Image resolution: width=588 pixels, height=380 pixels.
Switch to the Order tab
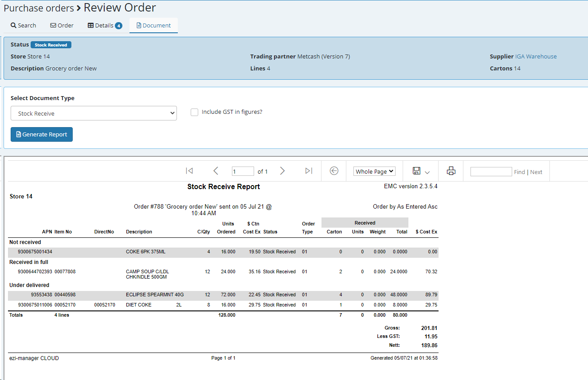coord(62,25)
